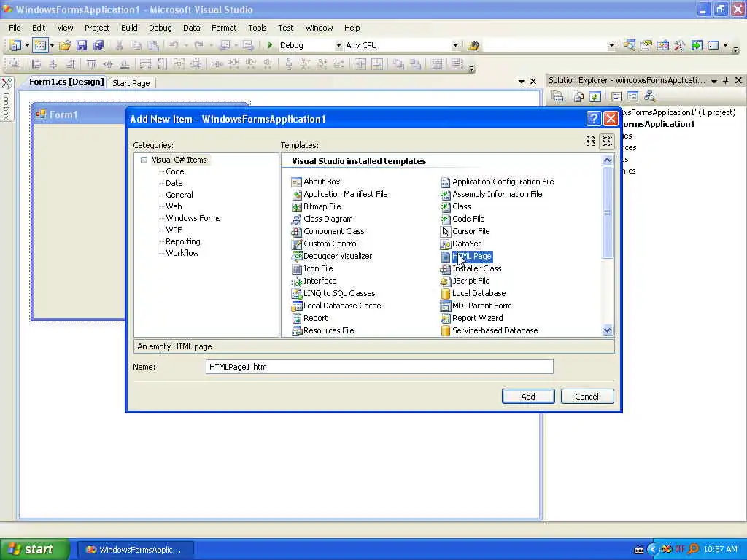Open Solution Explorer from toolbar icon
The image size is (747, 560).
tap(630, 45)
